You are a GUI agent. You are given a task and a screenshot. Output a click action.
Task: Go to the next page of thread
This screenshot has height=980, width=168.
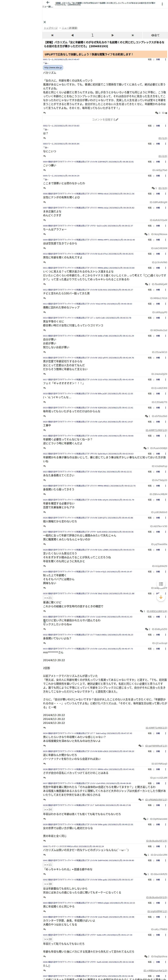pos(112,35)
